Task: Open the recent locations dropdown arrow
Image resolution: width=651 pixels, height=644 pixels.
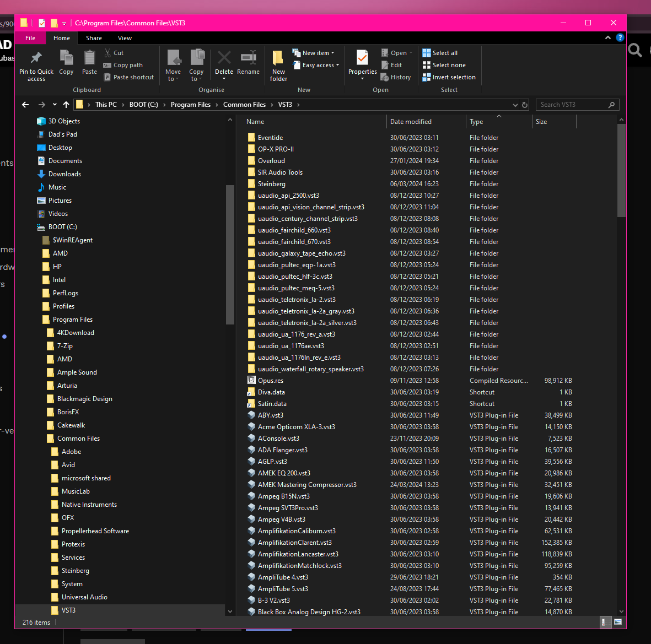Action: [55, 105]
